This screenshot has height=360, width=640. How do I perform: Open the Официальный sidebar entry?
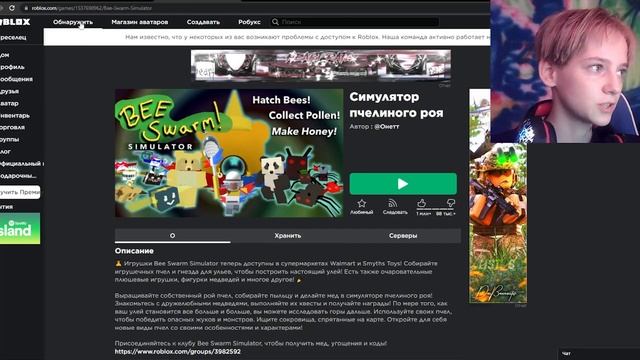pyautogui.click(x=21, y=164)
